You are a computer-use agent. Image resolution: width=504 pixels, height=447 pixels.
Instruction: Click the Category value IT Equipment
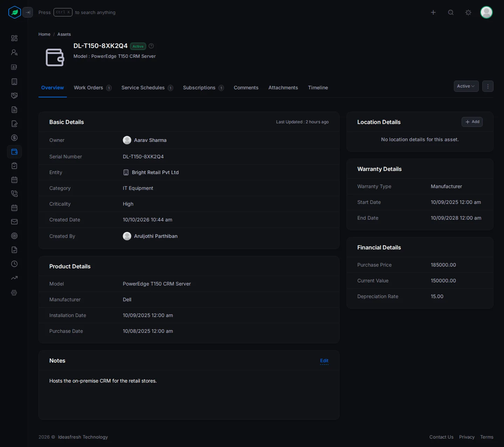pyautogui.click(x=138, y=188)
